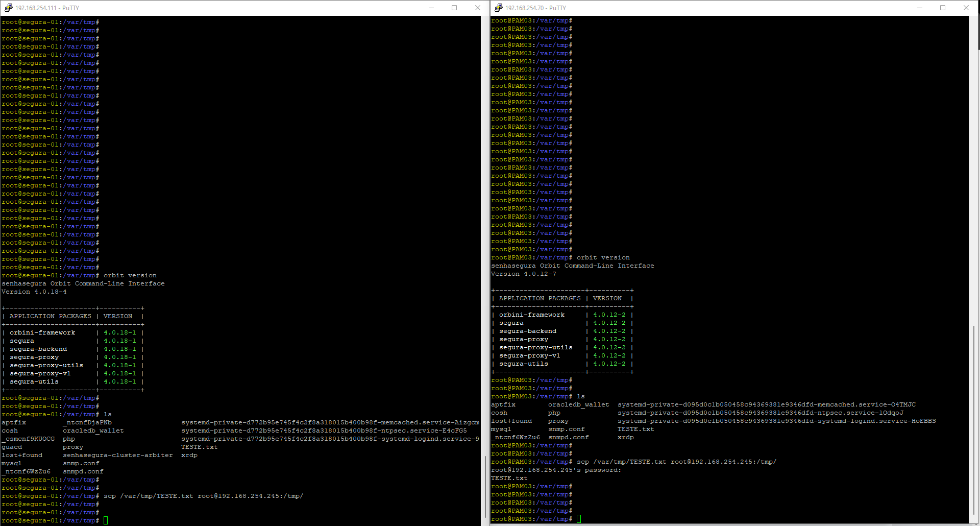Open system menu via left PuTTY icon
This screenshot has width=980, height=526.
point(8,8)
